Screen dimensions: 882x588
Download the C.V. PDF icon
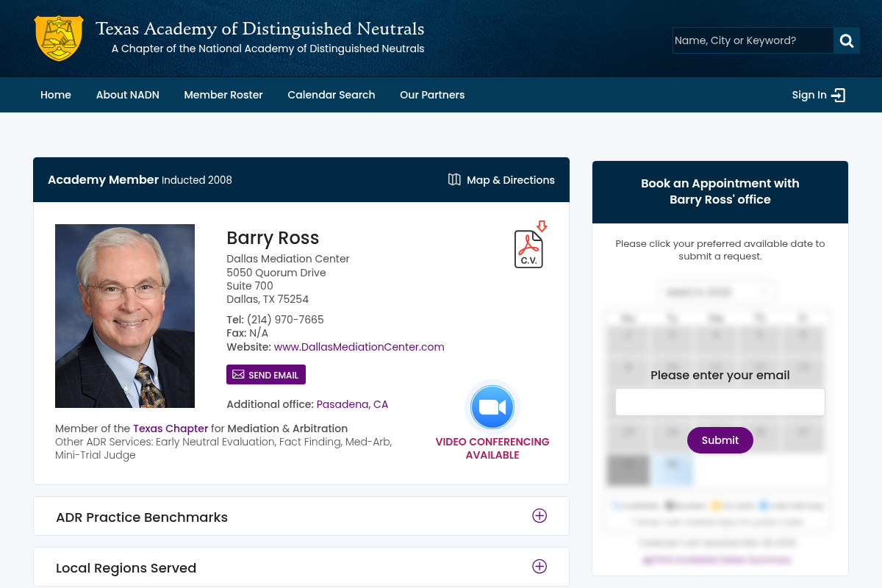528,248
